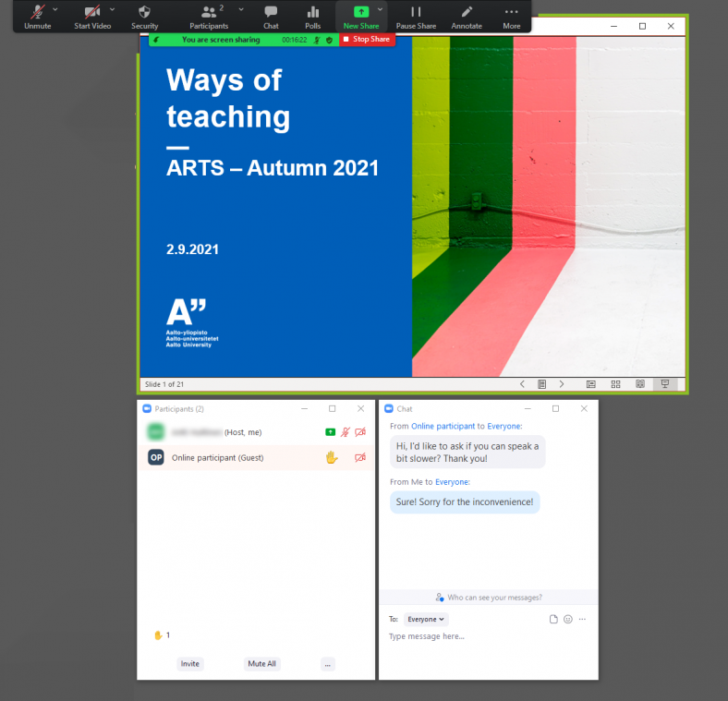Open Polls from the Zoom toolbar
Viewport: 728px width, 701px height.
click(312, 16)
